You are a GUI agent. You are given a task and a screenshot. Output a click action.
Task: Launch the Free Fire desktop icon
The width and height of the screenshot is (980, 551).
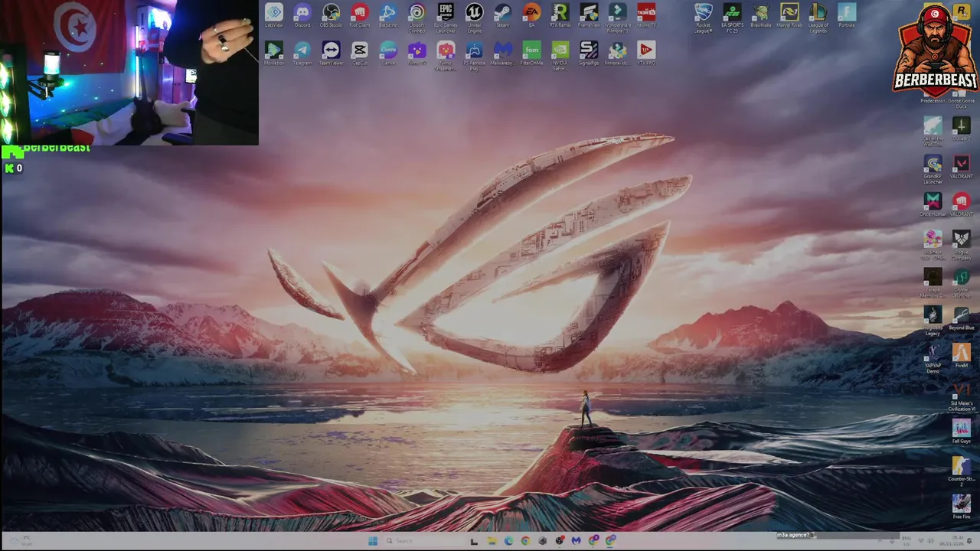(x=962, y=507)
